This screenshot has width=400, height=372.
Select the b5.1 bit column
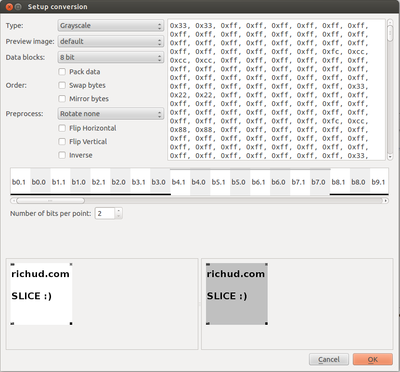click(219, 182)
